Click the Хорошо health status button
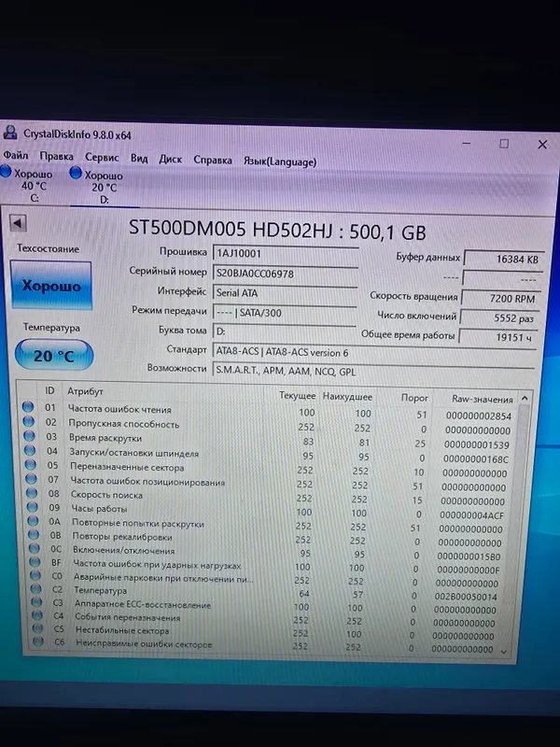 (x=51, y=285)
